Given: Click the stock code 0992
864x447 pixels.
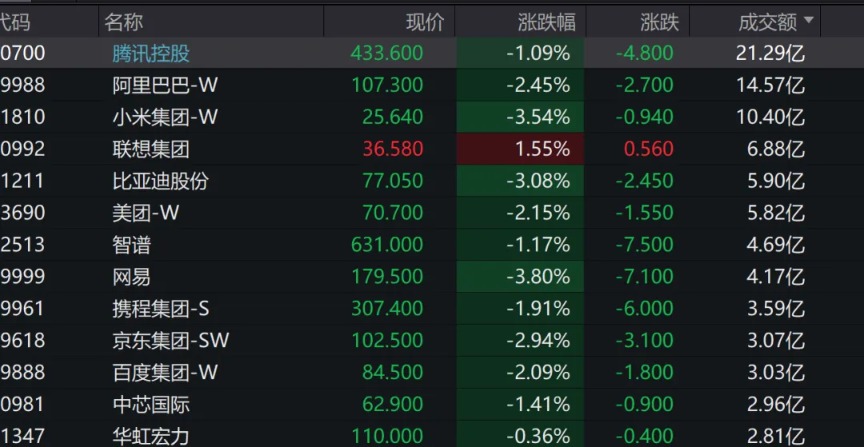Looking at the screenshot, I should coord(23,149).
